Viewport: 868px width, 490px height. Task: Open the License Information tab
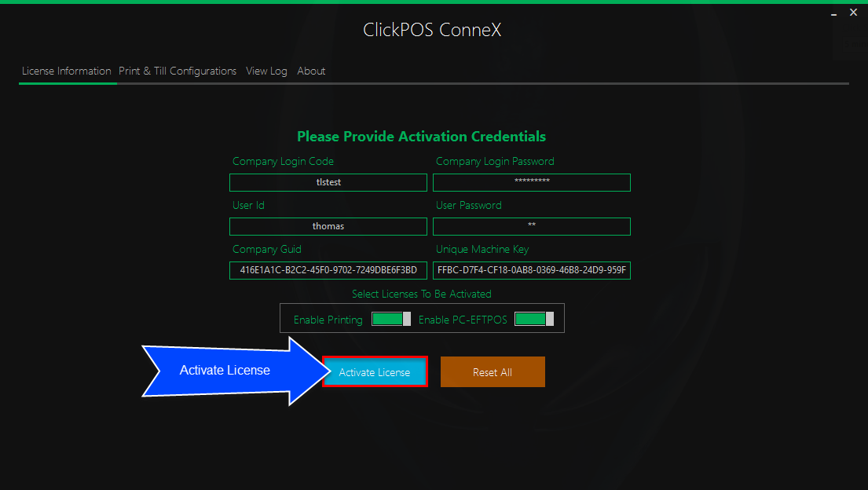click(67, 71)
